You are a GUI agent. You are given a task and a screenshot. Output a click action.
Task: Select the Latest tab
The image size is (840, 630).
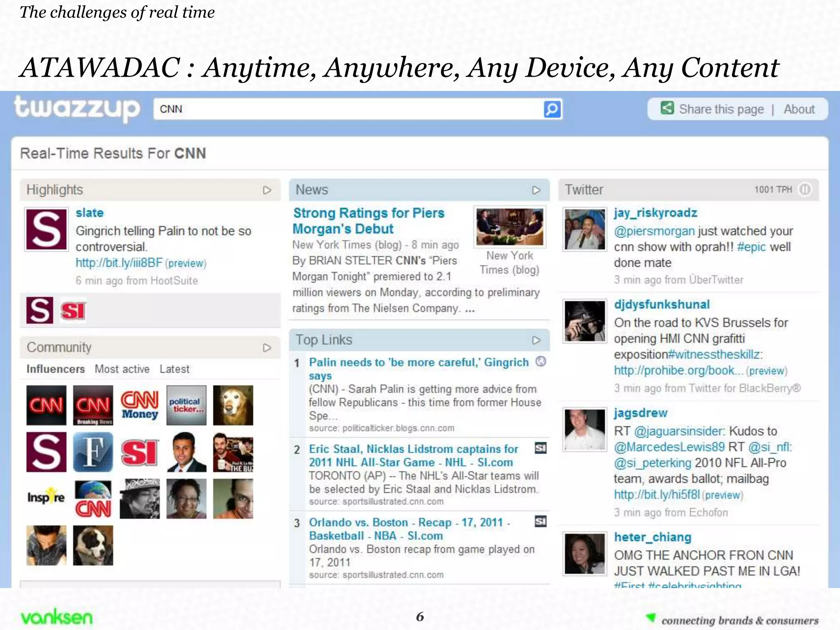tap(175, 369)
